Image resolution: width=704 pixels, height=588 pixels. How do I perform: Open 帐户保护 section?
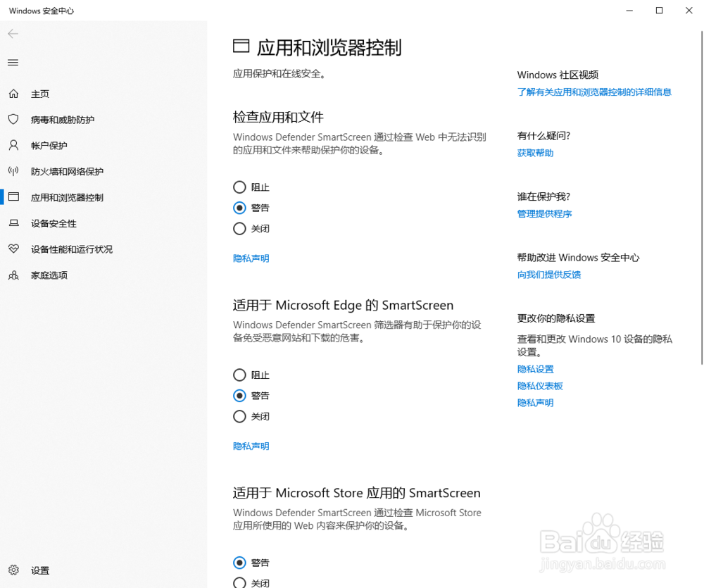tap(49, 146)
